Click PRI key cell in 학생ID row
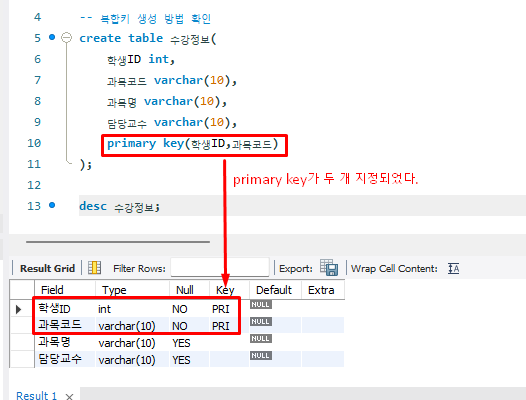The height and width of the screenshot is (400, 526). click(x=229, y=308)
